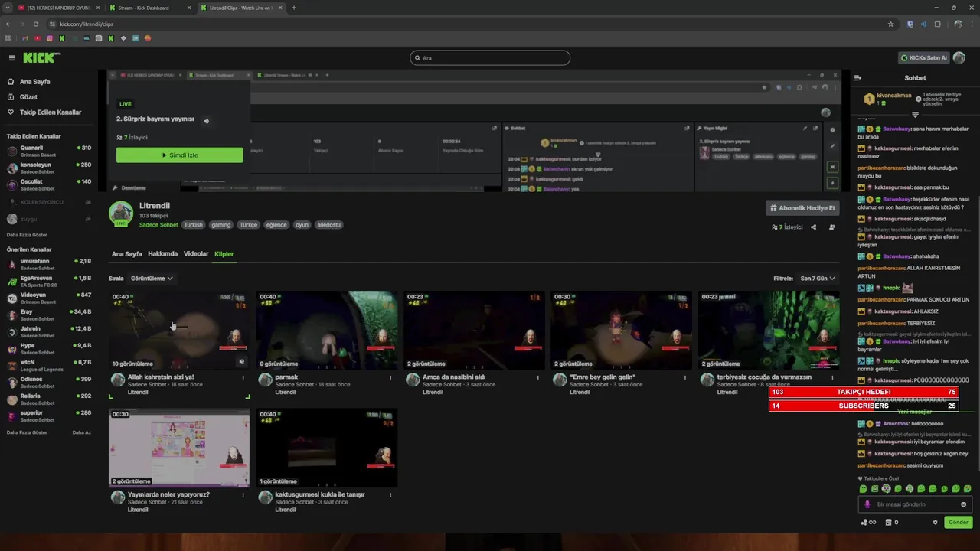Click the Ara search field
Screen dimensions: 980x551
point(490,58)
